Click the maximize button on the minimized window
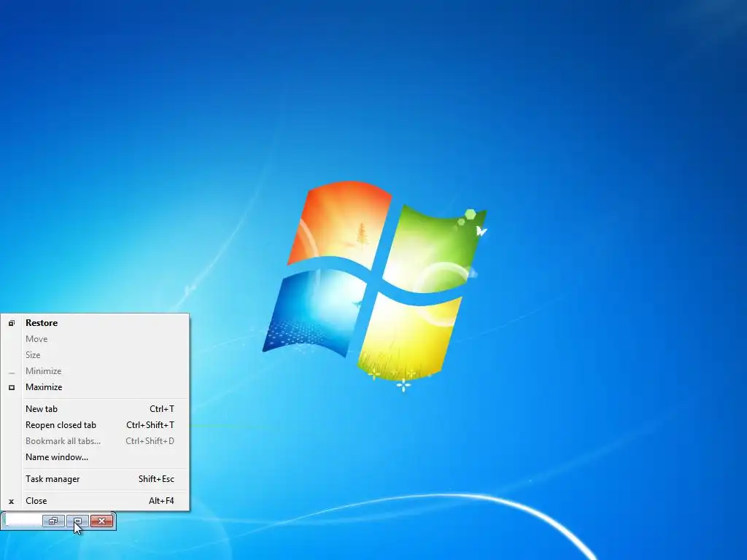The image size is (747, 560). click(x=77, y=521)
